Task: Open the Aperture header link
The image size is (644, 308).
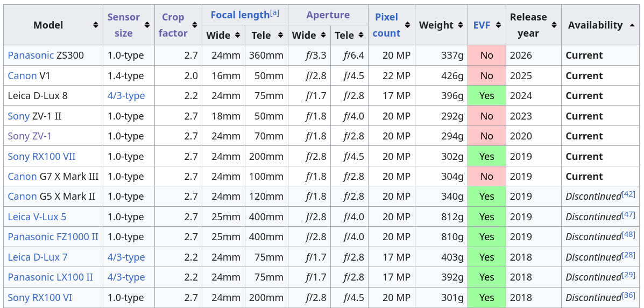Action: click(328, 15)
